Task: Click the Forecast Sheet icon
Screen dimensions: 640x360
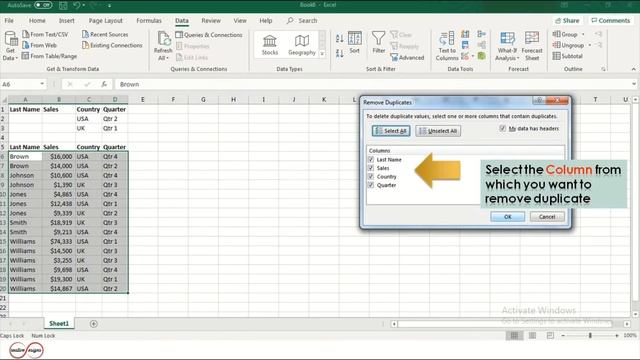Action: pos(532,38)
